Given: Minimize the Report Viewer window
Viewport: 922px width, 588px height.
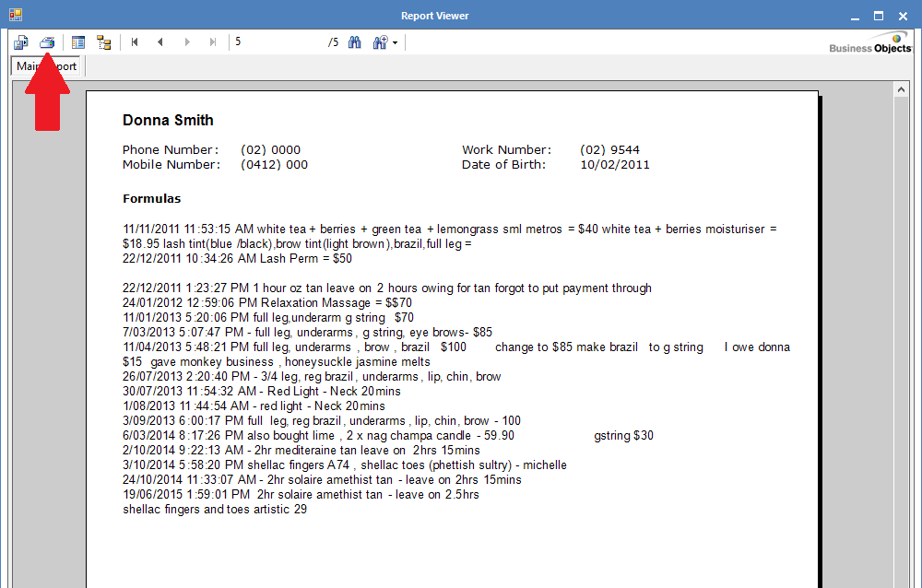Looking at the screenshot, I should 855,15.
